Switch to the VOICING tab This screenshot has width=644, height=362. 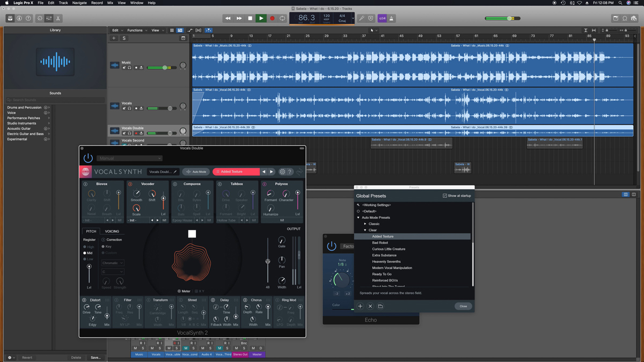(x=112, y=231)
